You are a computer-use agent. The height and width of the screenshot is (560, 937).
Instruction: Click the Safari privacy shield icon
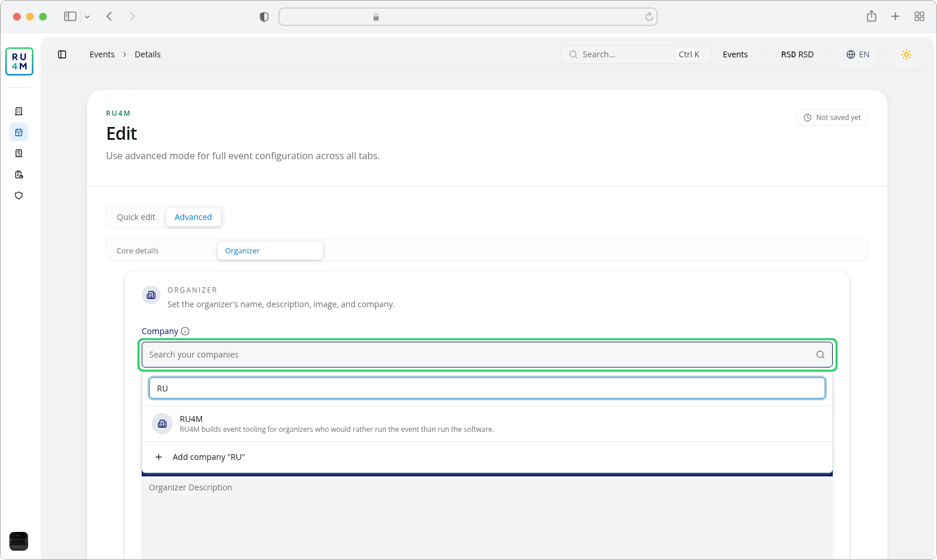pyautogui.click(x=264, y=17)
